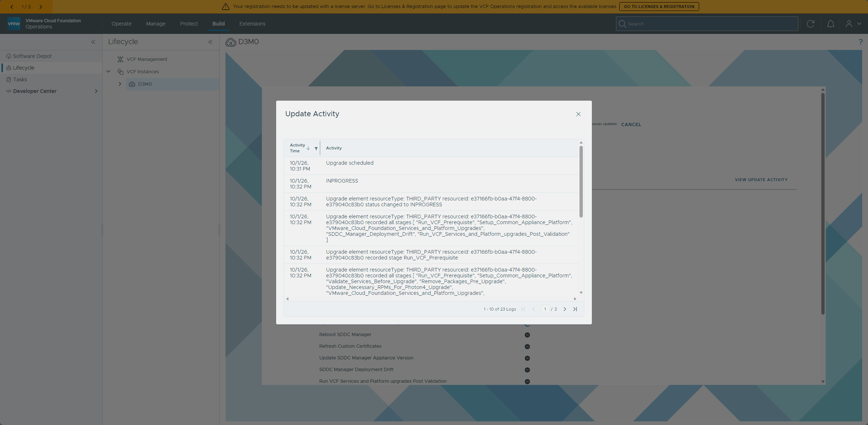The height and width of the screenshot is (425, 868).
Task: Open the Manage menu
Action: 156,24
